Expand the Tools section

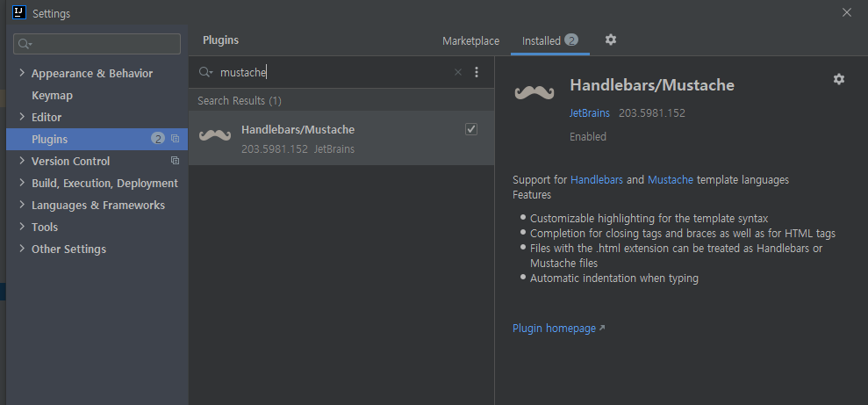point(22,226)
